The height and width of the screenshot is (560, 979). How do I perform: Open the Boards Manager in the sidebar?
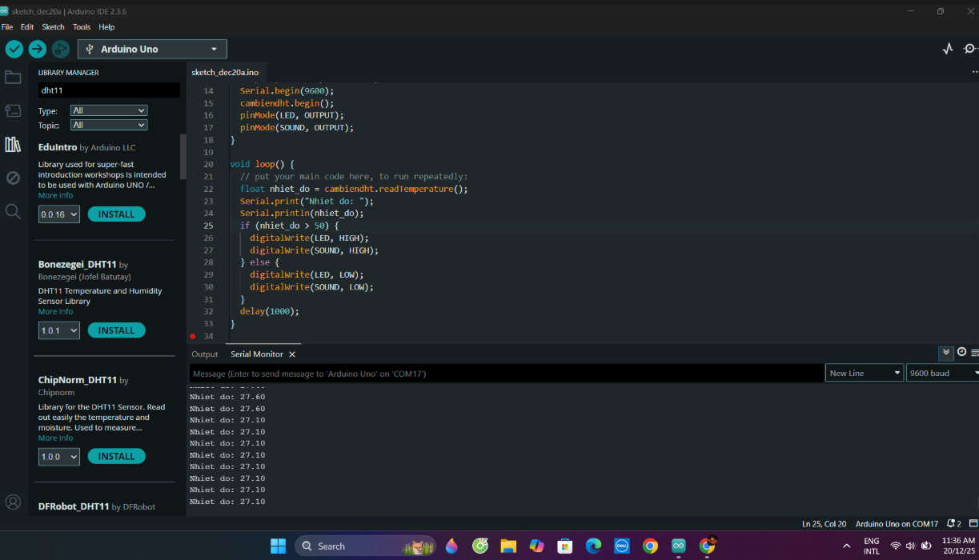(13, 110)
